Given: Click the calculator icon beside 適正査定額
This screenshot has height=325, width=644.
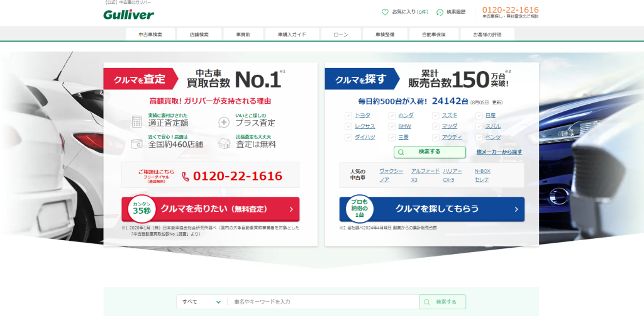Looking at the screenshot, I should click(x=136, y=121).
